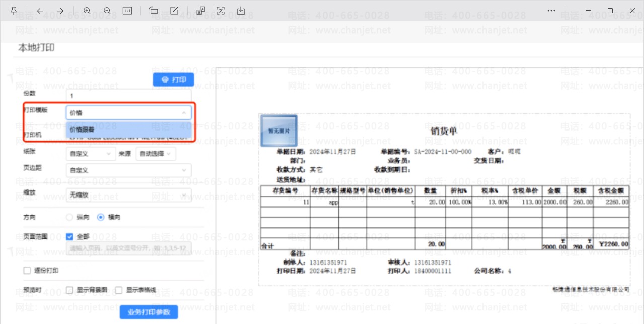This screenshot has width=644, height=324.
Task: Click the text recognition (OCR) icon
Action: [221, 10]
